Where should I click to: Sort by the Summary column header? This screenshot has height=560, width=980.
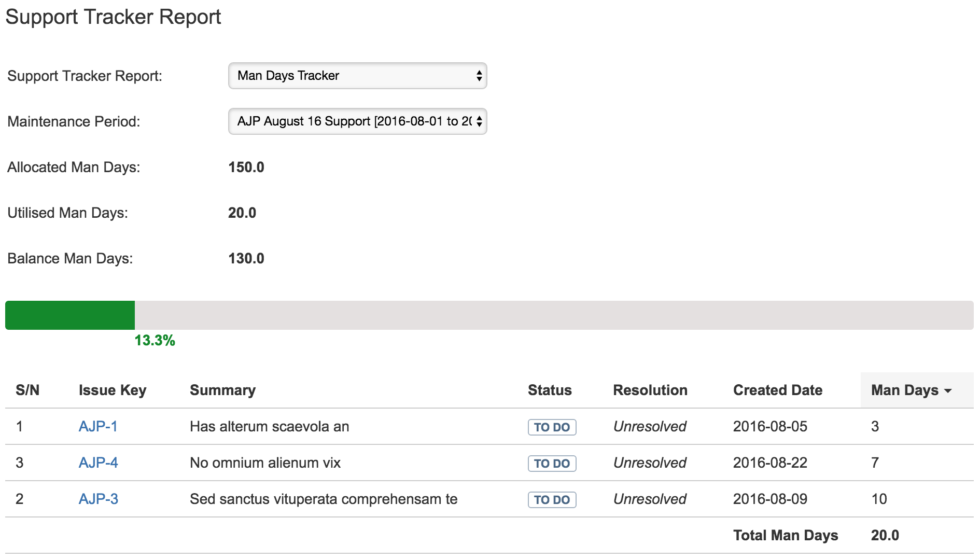tap(222, 390)
